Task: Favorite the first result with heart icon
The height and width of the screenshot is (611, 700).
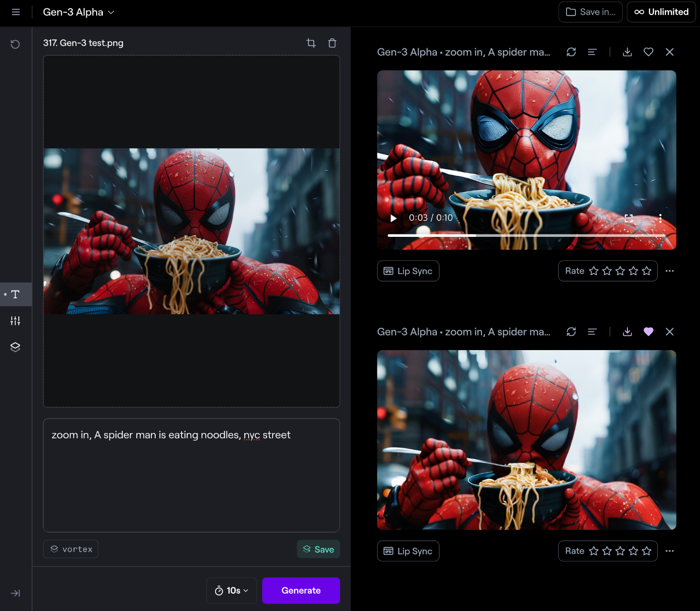Action: point(649,52)
